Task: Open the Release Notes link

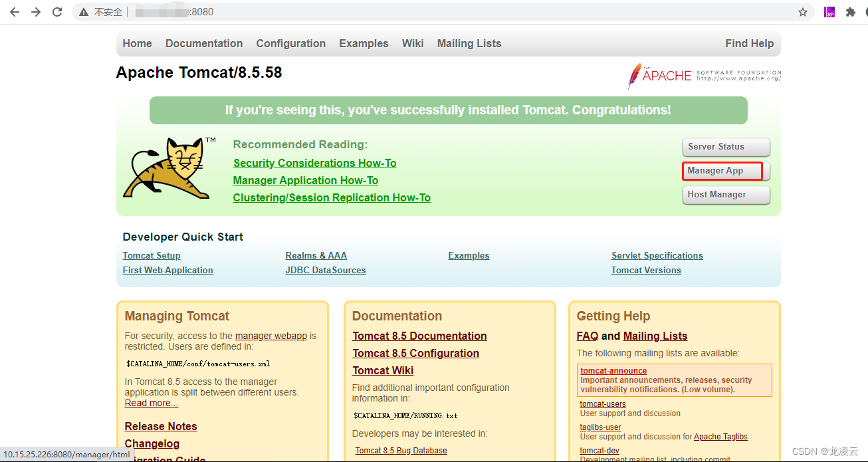Action: click(161, 427)
